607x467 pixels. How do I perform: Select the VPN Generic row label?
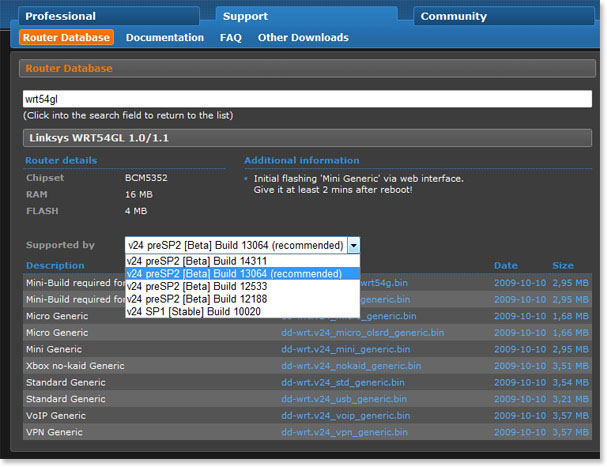(54, 433)
